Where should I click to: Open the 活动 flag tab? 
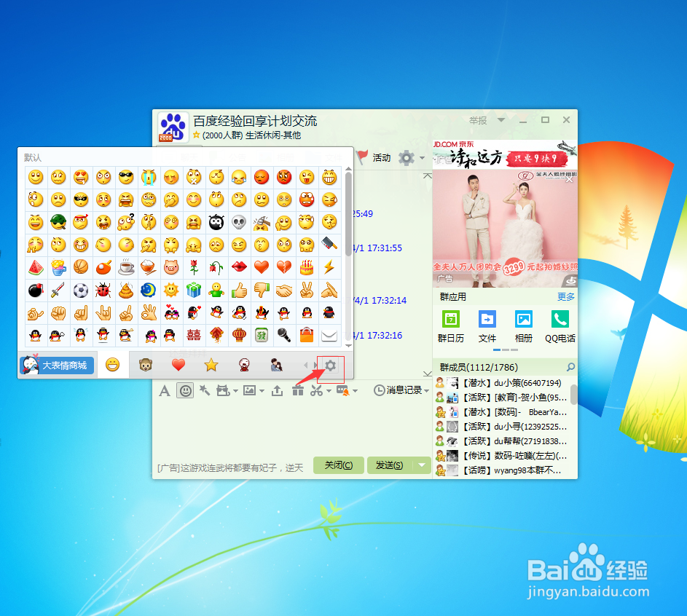[x=373, y=157]
